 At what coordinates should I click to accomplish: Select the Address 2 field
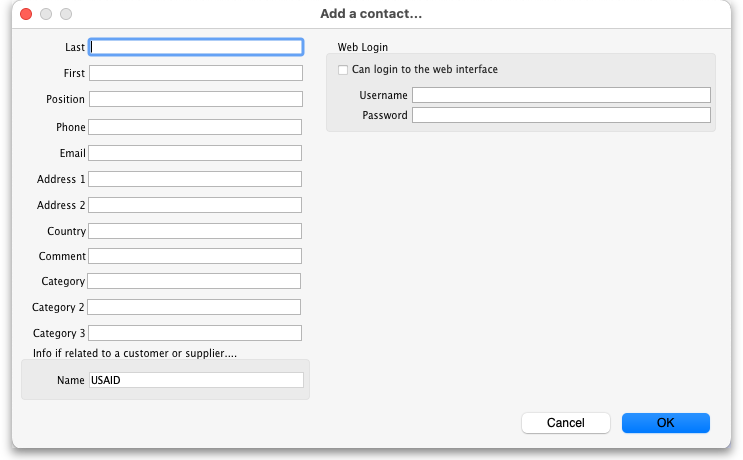(x=195, y=205)
